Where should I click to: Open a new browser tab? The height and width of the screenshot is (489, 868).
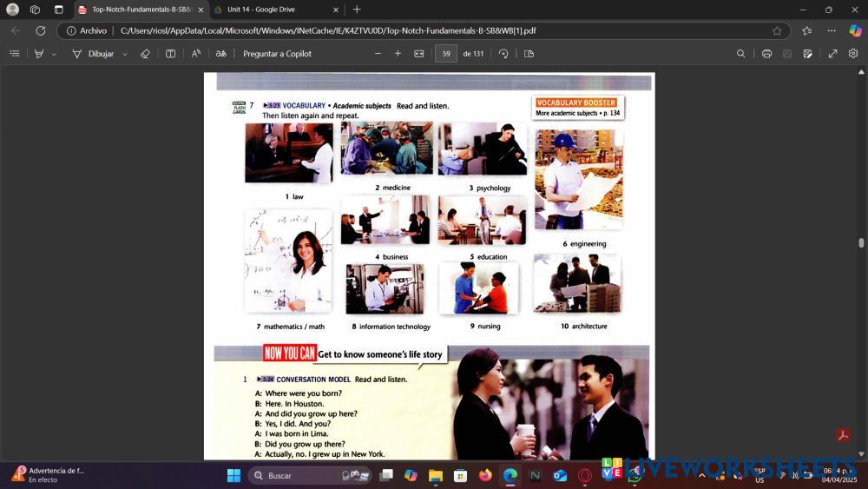357,10
